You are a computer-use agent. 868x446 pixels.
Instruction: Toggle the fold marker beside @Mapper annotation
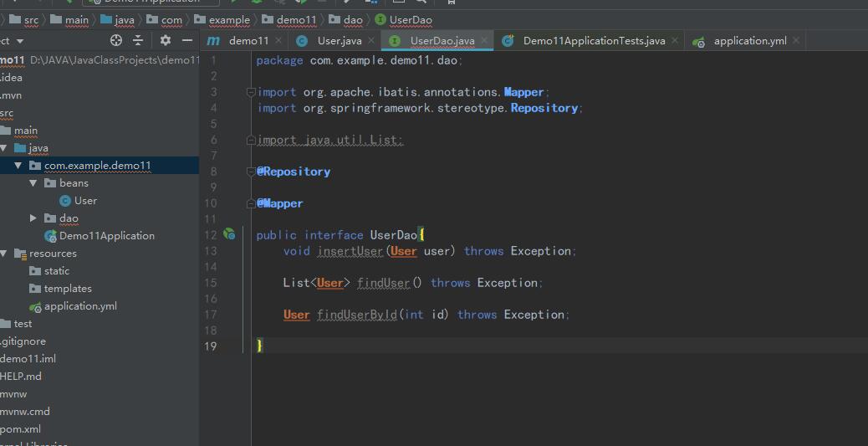251,203
